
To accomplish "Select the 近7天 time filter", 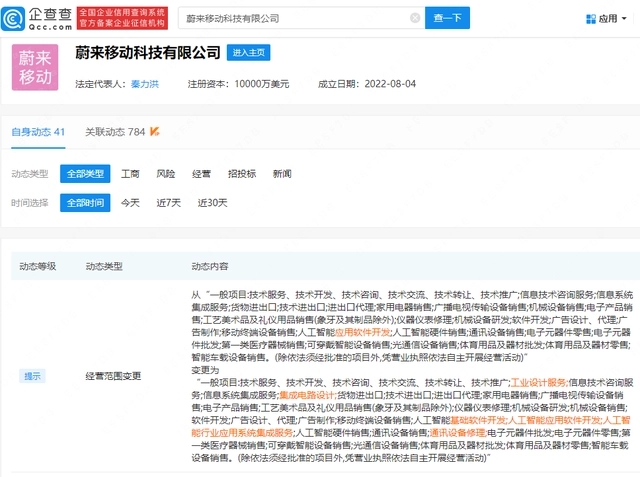I will [x=169, y=203].
